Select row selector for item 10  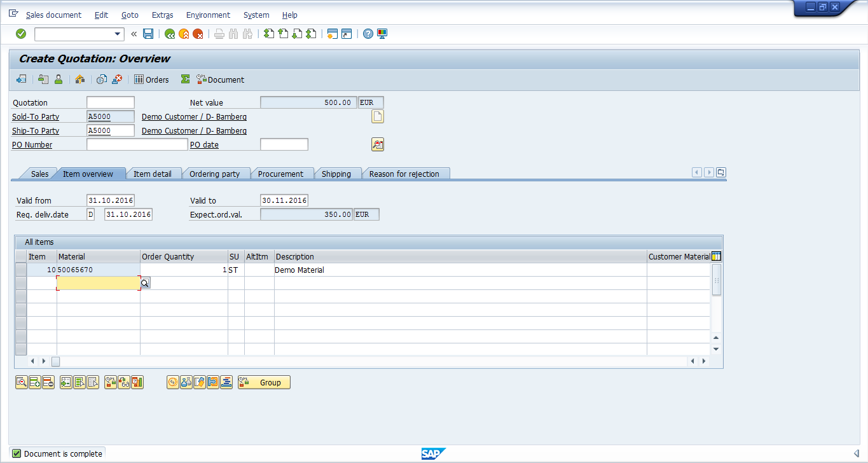(x=21, y=270)
